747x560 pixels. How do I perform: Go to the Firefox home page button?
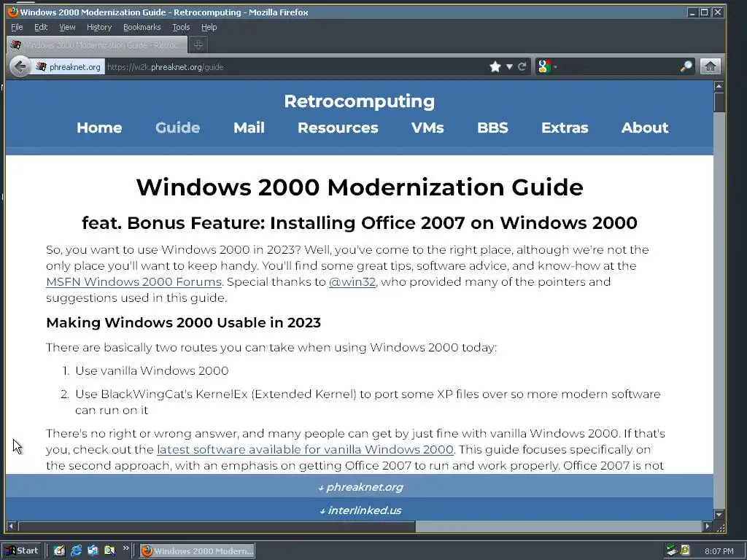(x=710, y=66)
